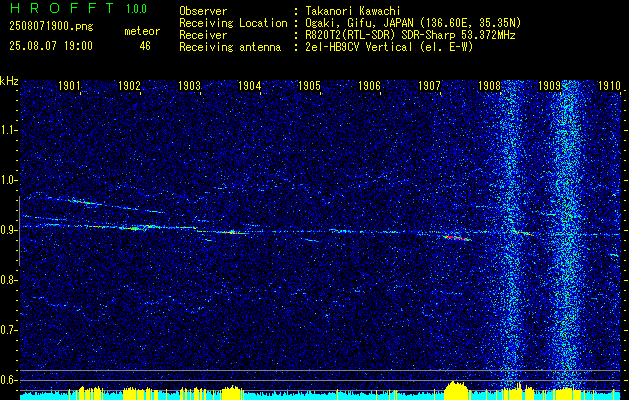Click the gray vertical range bar beside 0.9
This screenshot has height=400, width=629.
(19, 231)
